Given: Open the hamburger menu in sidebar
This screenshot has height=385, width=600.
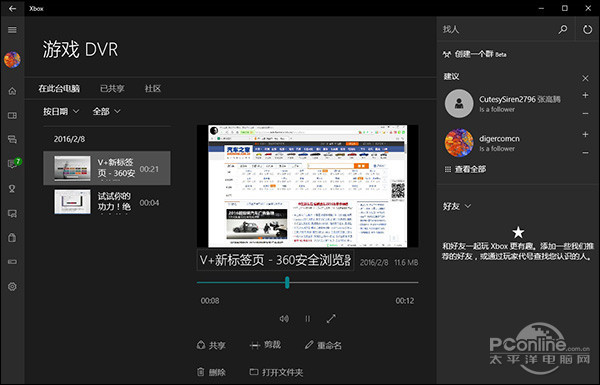Looking at the screenshot, I should [x=12, y=30].
